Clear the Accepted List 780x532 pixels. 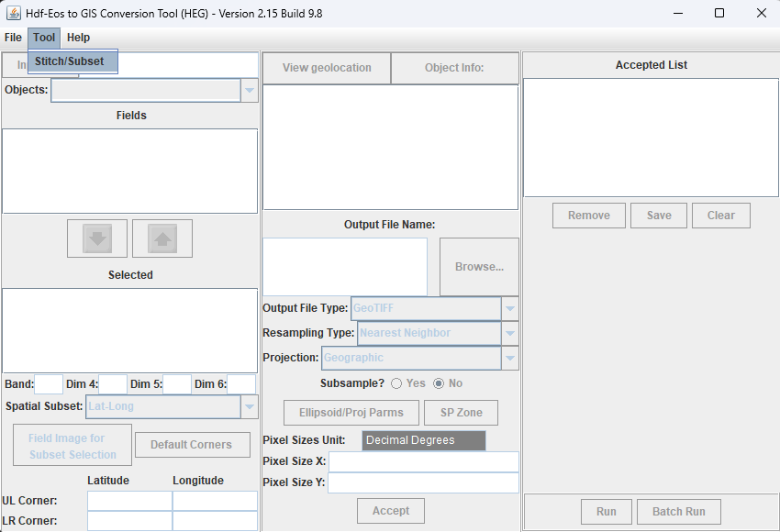pyautogui.click(x=720, y=216)
